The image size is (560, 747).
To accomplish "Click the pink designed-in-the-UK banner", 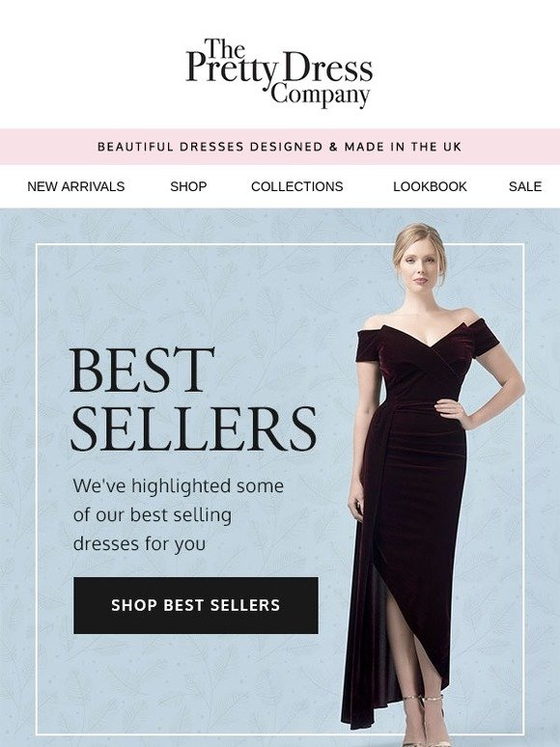I will point(280,147).
